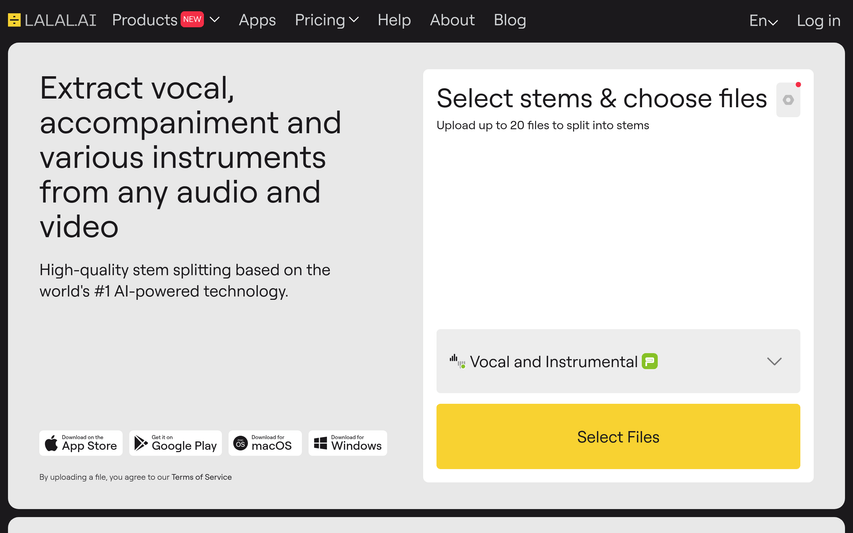Open the Pricing dropdown
The height and width of the screenshot is (533, 853).
pos(326,20)
